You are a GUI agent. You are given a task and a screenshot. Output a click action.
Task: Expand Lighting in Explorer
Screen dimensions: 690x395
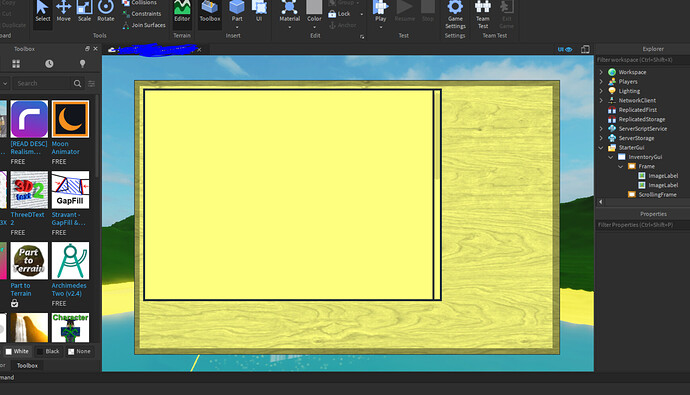click(x=601, y=91)
